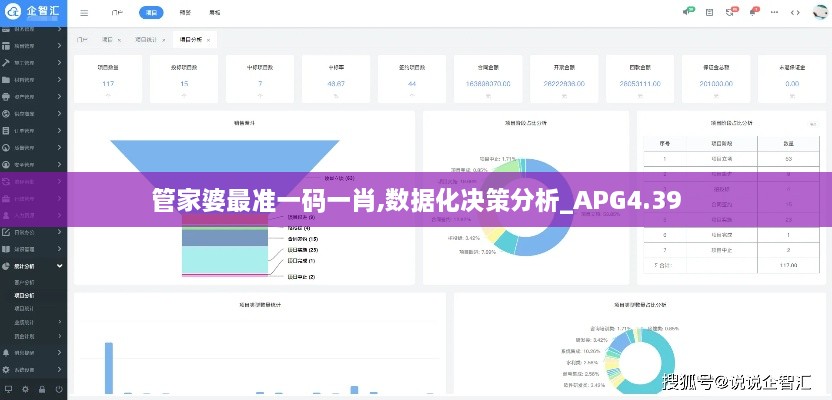Click the gear icon beside the sidebar chevron row
832x400 pixels.
pos(6,369)
